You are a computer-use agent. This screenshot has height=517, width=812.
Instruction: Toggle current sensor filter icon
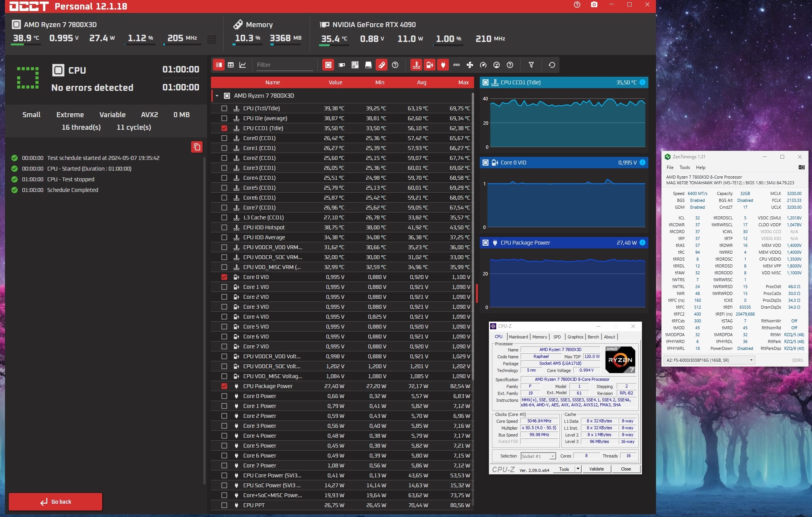pos(457,65)
